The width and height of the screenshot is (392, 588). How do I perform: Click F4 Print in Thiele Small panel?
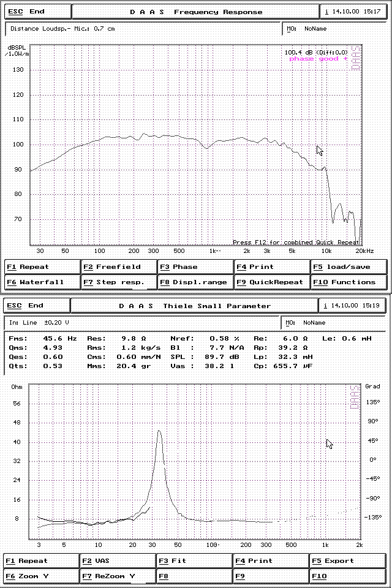click(x=273, y=560)
